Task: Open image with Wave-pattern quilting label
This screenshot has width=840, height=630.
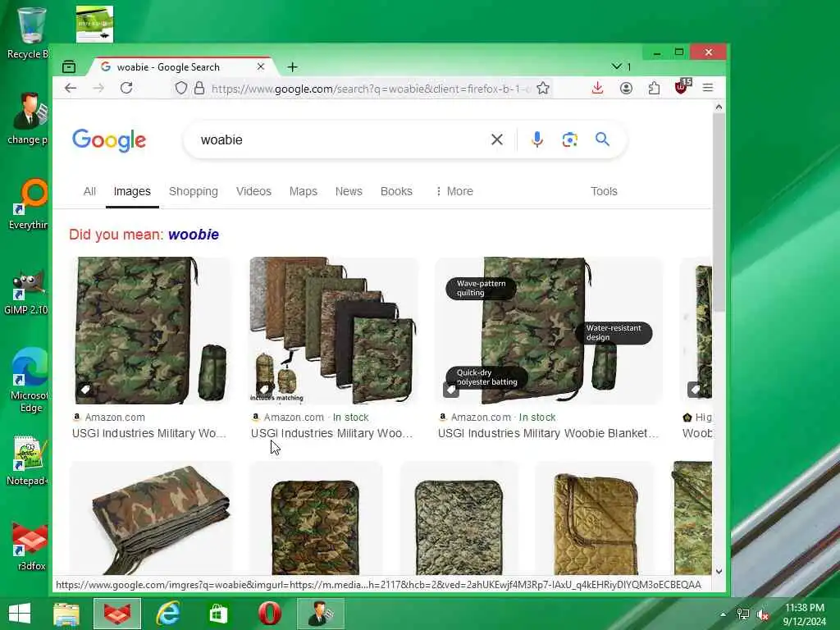Action: pos(549,331)
